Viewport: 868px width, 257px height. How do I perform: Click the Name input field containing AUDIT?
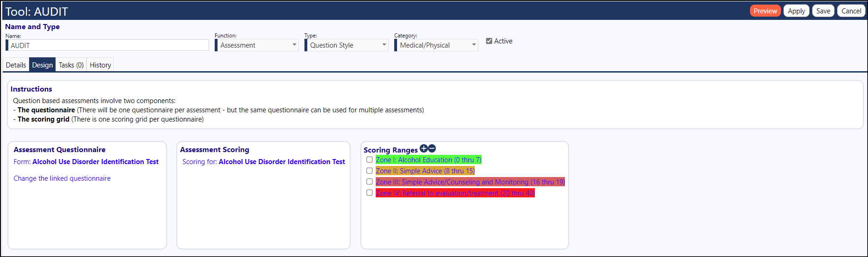(107, 45)
